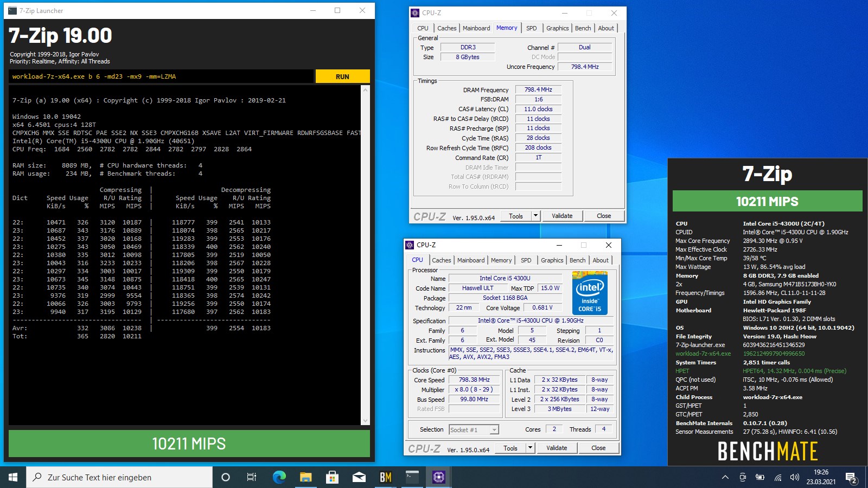The height and width of the screenshot is (488, 868).
Task: Open Mail app from taskbar
Action: tap(359, 477)
